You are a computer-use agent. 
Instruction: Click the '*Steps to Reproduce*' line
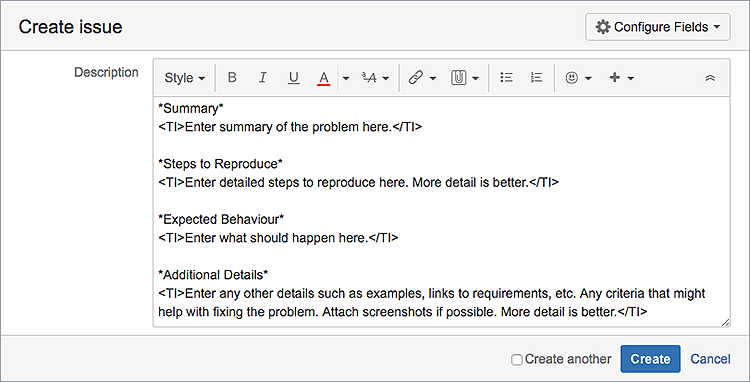221,164
